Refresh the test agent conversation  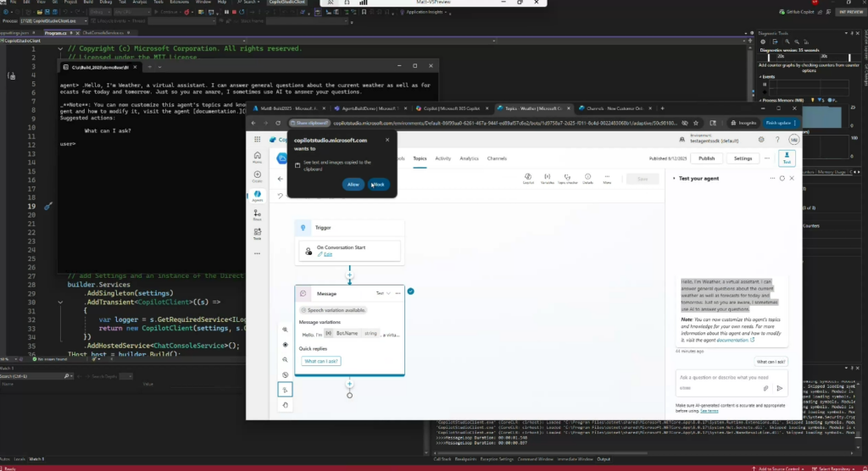[782, 178]
